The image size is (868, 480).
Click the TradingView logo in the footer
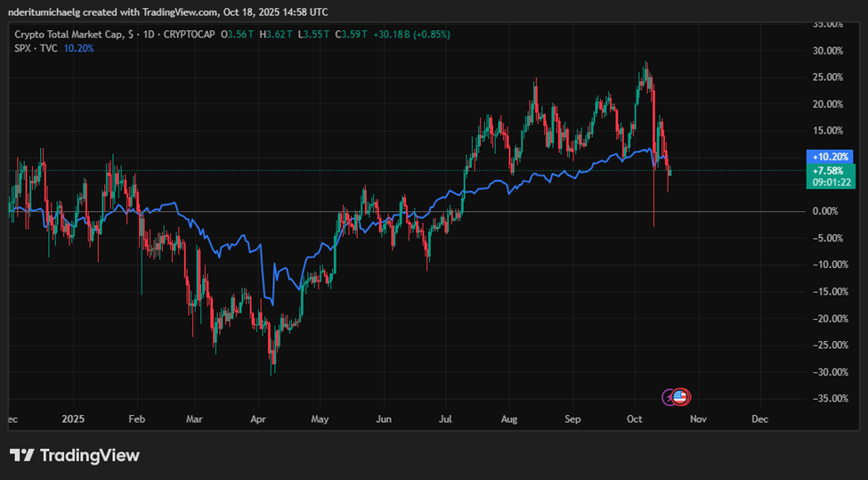click(x=75, y=456)
